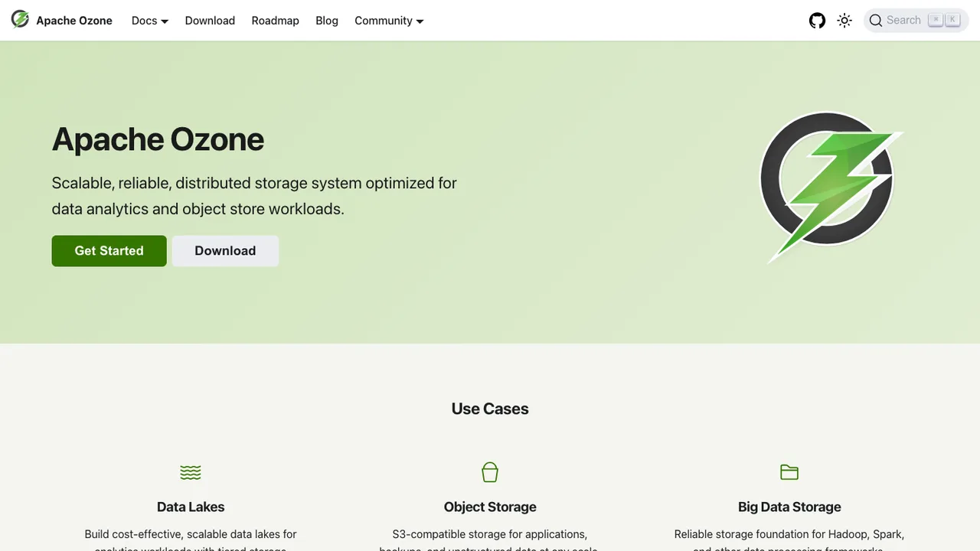This screenshot has height=551, width=980.
Task: Go to the Roadmap page
Action: (x=275, y=21)
